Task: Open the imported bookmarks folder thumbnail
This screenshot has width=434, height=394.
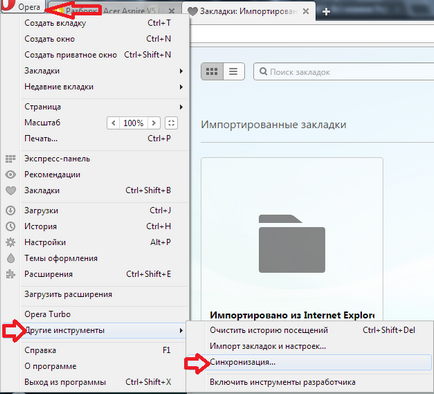Action: point(292,244)
